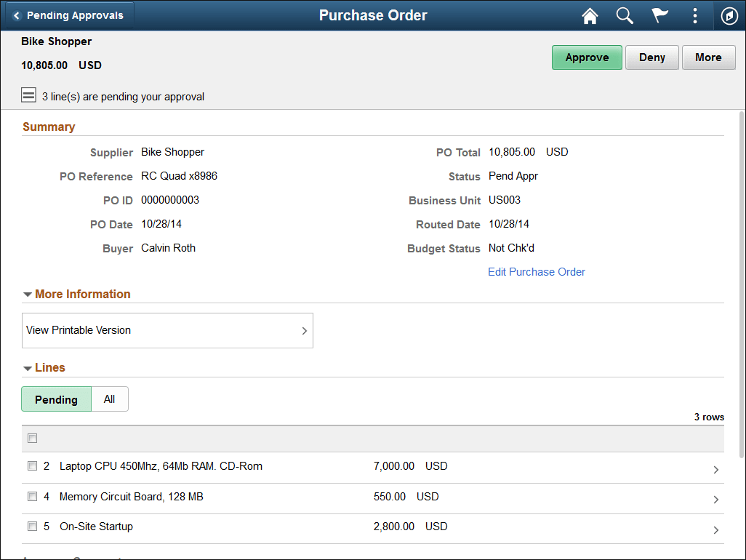Image resolution: width=746 pixels, height=560 pixels.
Task: Check line 5 On-Site Startup checkbox
Action: point(32,526)
